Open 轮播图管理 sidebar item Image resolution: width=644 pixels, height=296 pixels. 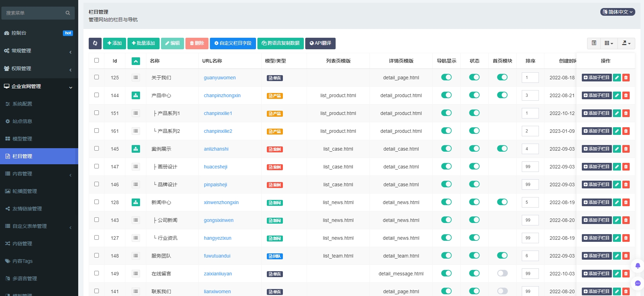click(x=39, y=191)
